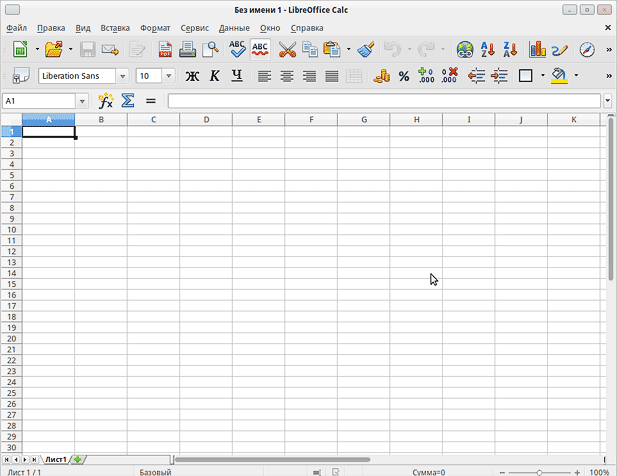617x476 pixels.
Task: Justify cell content
Action: pos(332,76)
